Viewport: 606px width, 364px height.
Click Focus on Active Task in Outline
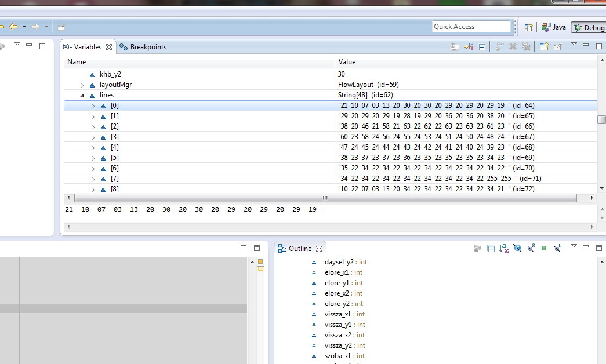(x=477, y=249)
